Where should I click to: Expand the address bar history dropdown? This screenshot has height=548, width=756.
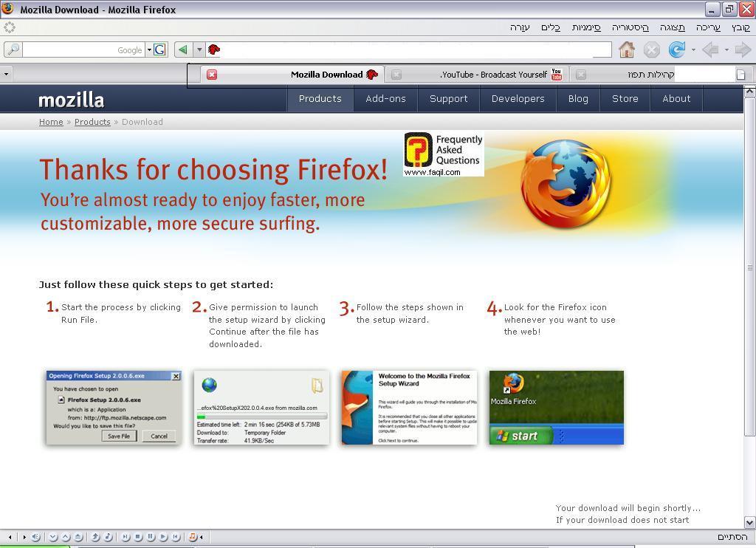(199, 49)
